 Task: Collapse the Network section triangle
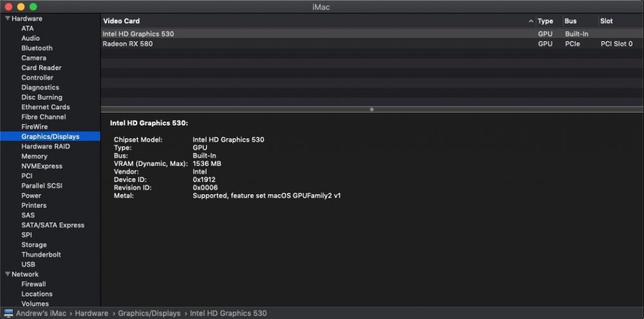[7, 274]
